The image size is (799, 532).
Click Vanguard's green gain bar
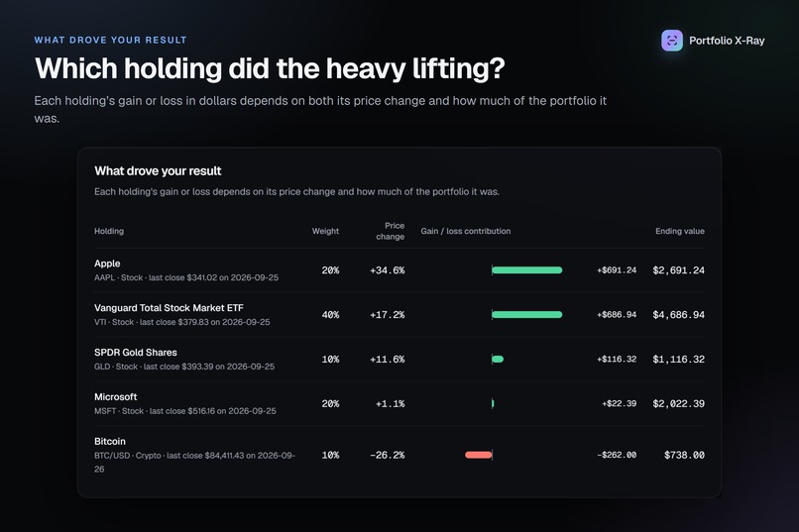click(x=527, y=315)
